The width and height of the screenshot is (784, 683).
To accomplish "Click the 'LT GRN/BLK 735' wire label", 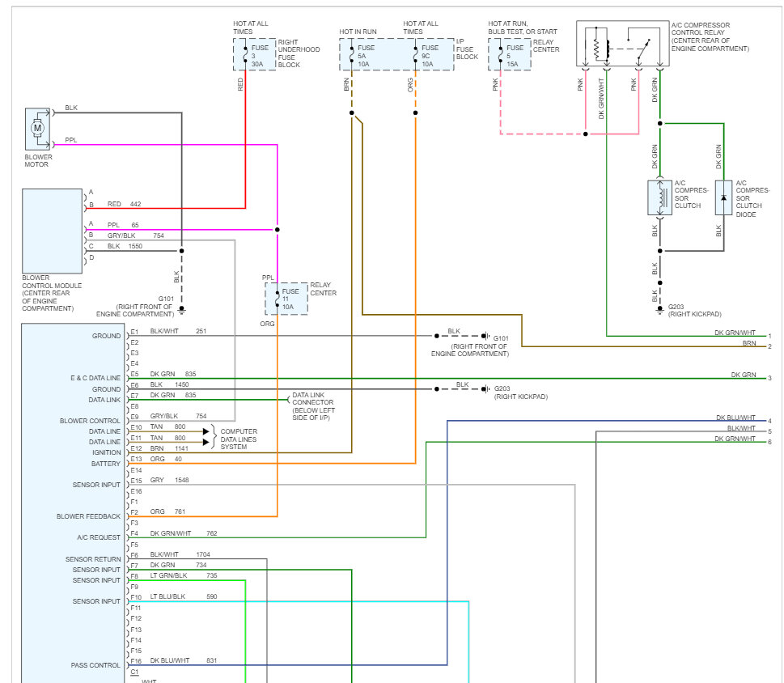I will [184, 575].
